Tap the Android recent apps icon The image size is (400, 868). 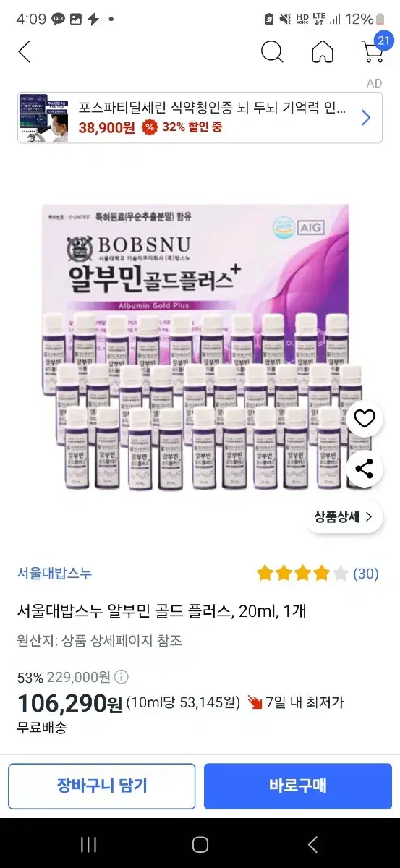tap(88, 844)
